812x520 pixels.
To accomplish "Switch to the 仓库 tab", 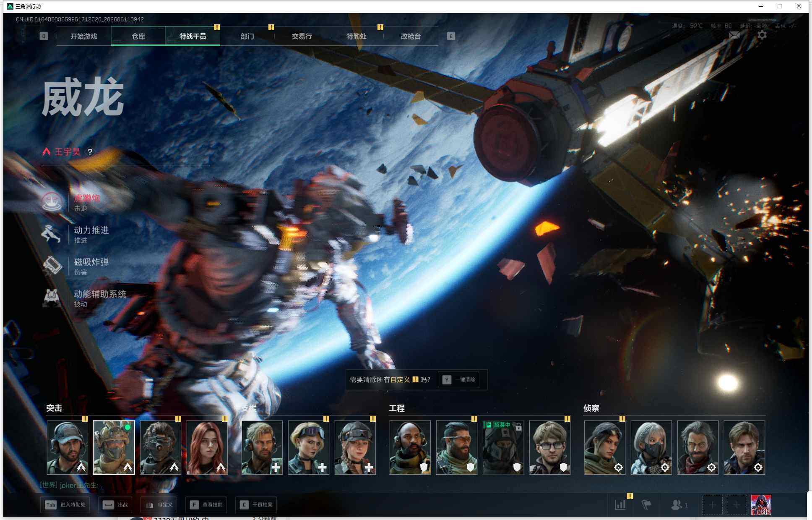I will 138,36.
